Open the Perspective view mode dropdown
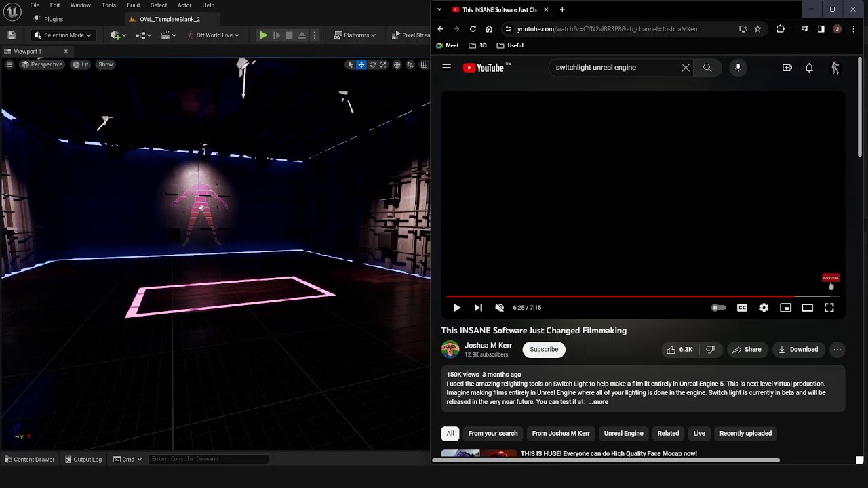Viewport: 868px width, 488px height. click(x=42, y=64)
